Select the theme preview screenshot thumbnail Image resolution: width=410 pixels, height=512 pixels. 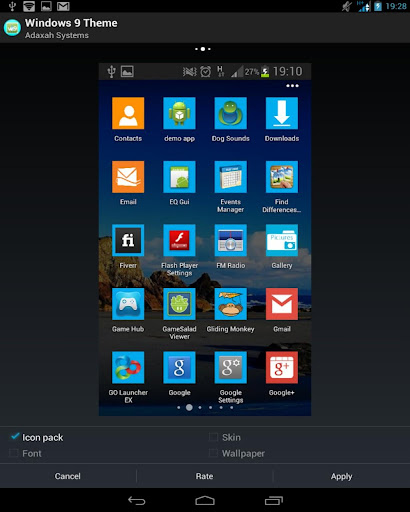(x=205, y=239)
